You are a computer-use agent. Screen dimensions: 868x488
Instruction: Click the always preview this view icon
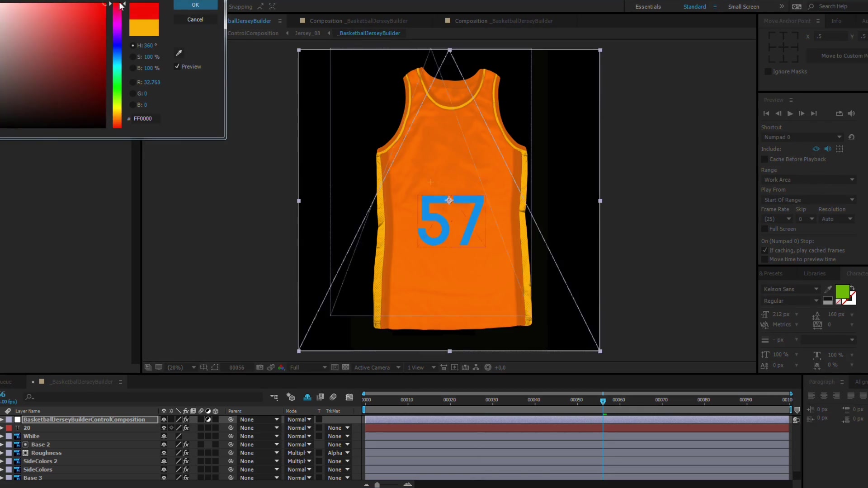click(148, 367)
